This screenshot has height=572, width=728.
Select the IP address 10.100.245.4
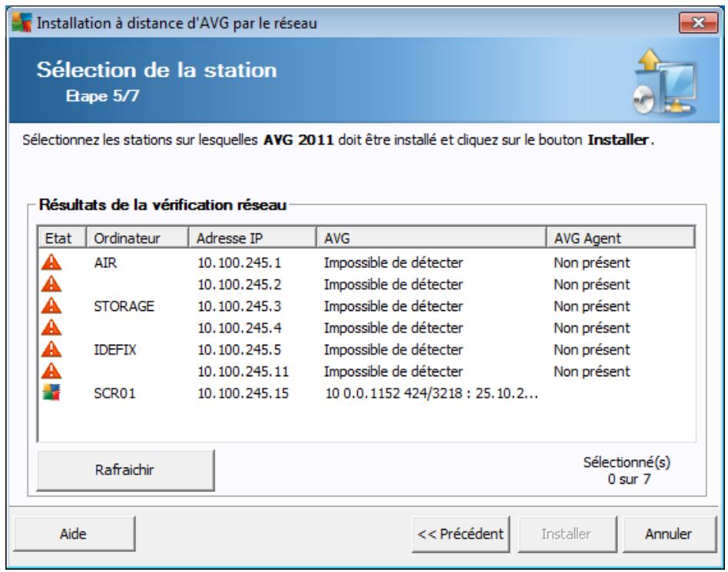pos(240,329)
